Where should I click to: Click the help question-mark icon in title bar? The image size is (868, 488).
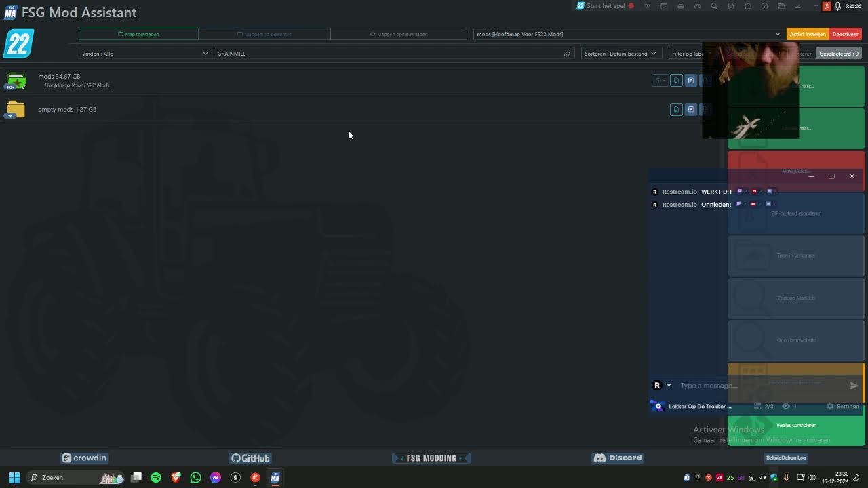point(764,6)
